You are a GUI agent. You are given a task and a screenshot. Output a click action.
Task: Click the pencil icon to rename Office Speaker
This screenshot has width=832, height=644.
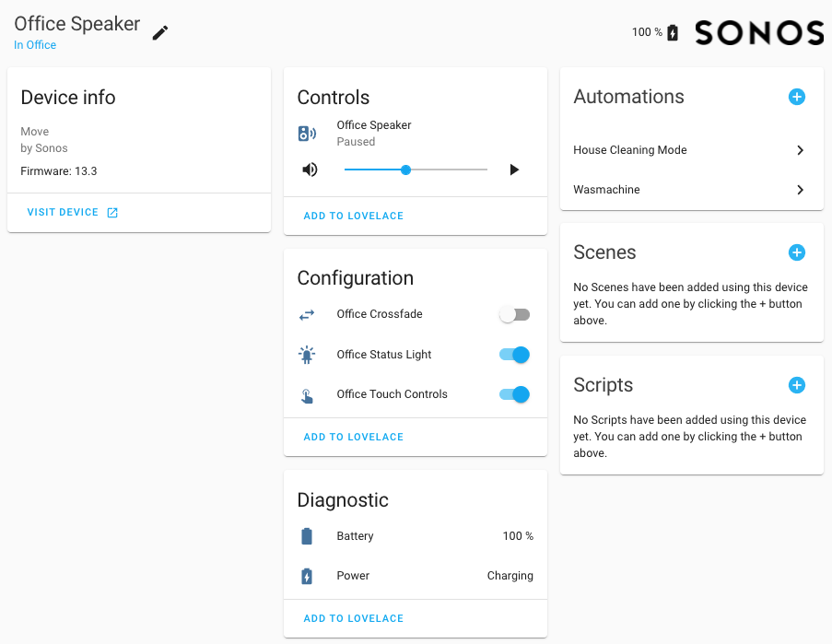[x=158, y=32]
